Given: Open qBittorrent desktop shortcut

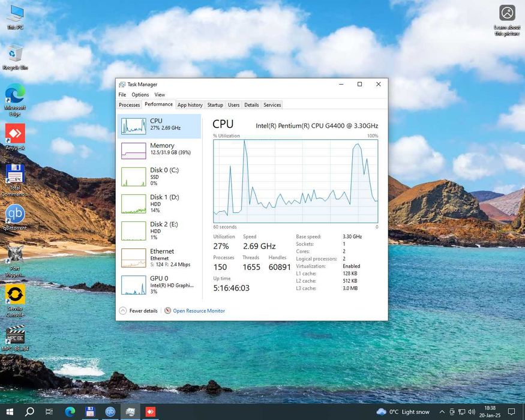Looking at the screenshot, I should coord(15,217).
